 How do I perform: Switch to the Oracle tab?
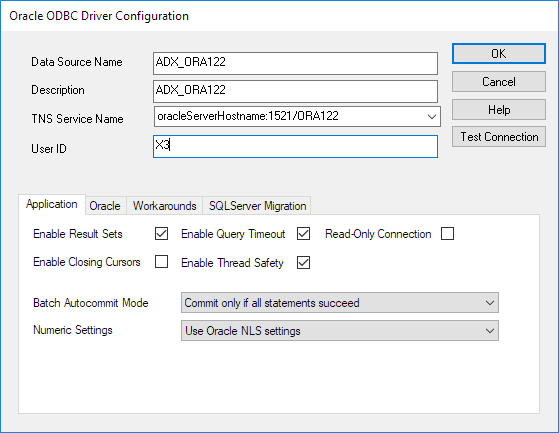click(105, 206)
